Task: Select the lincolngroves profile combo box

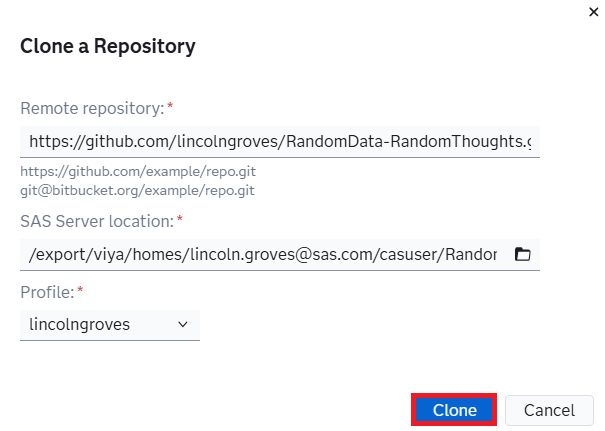Action: click(110, 325)
